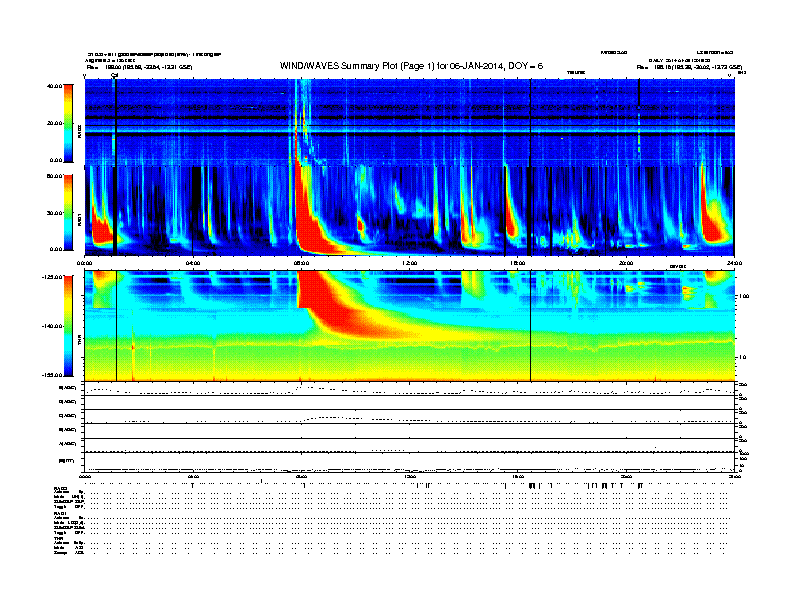Click 16:00 tick below the RAD1 spectrogram
The image size is (792, 612).
point(518,263)
